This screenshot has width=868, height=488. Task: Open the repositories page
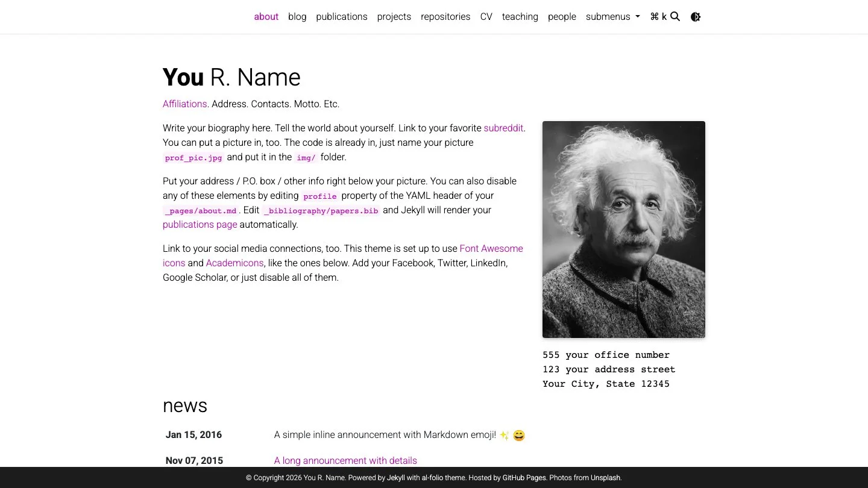click(x=445, y=17)
